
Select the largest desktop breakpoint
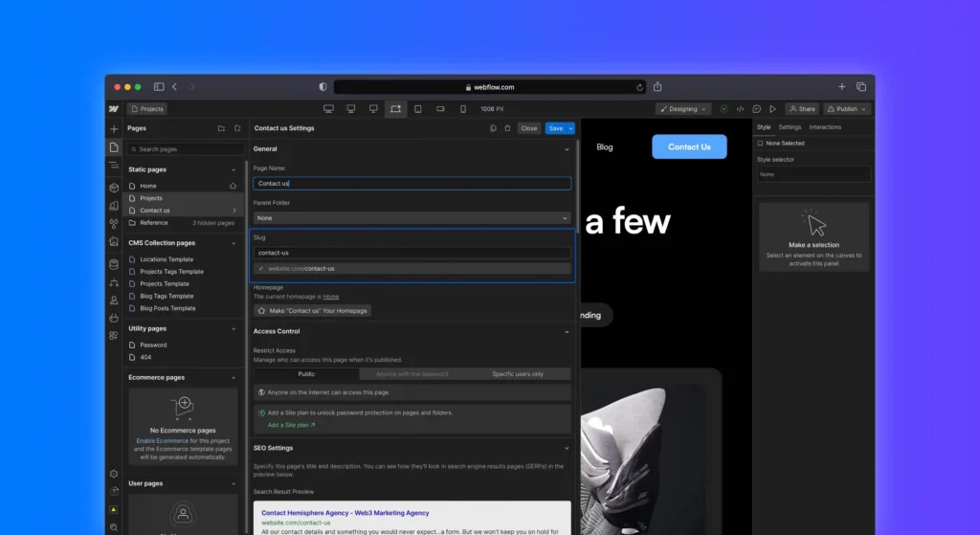click(x=328, y=109)
